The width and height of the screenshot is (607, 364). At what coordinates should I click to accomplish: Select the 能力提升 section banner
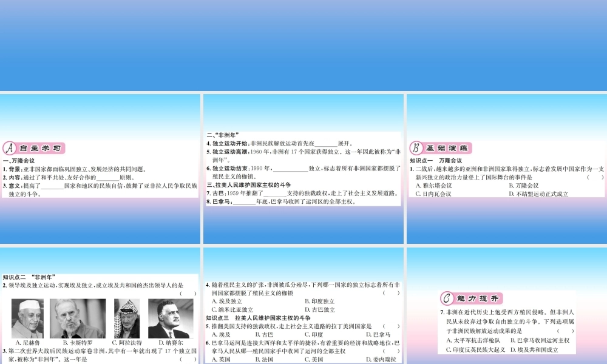pos(472,298)
